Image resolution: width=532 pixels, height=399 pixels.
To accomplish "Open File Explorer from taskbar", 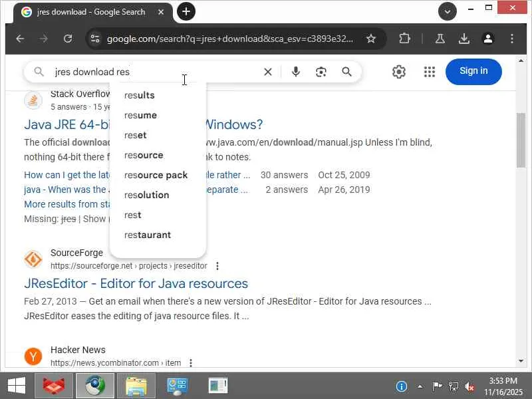I will 136,386.
